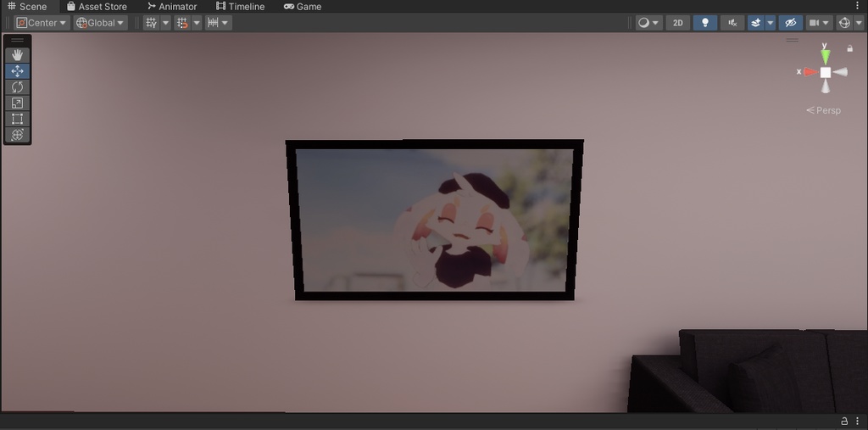Select the Move tool
This screenshot has height=430, width=868.
[x=17, y=71]
